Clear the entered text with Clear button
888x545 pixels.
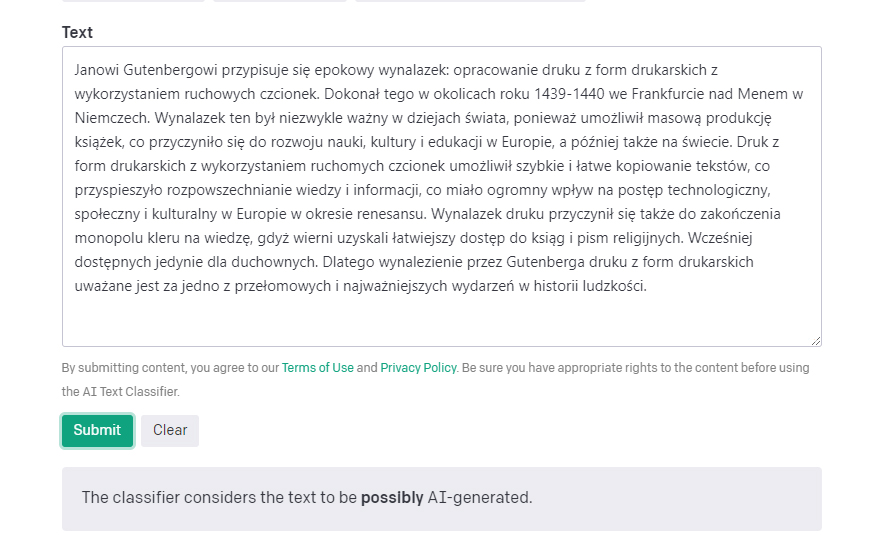[170, 431]
